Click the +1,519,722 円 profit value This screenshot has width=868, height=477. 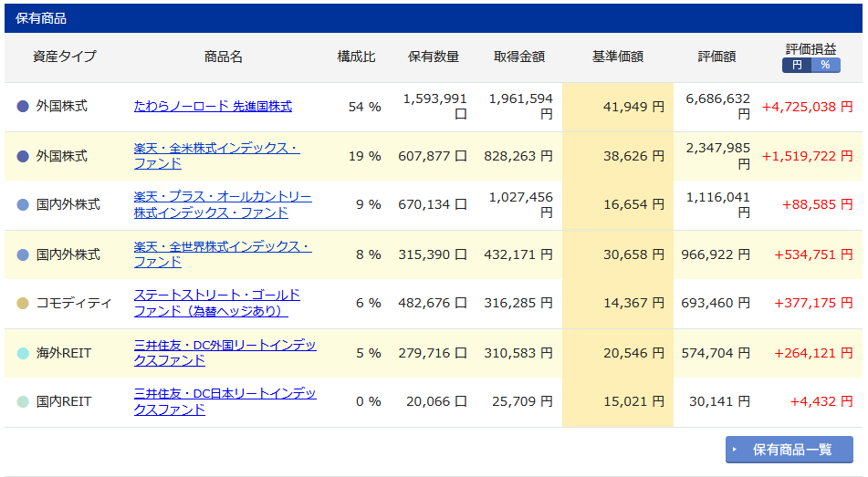pos(807,156)
